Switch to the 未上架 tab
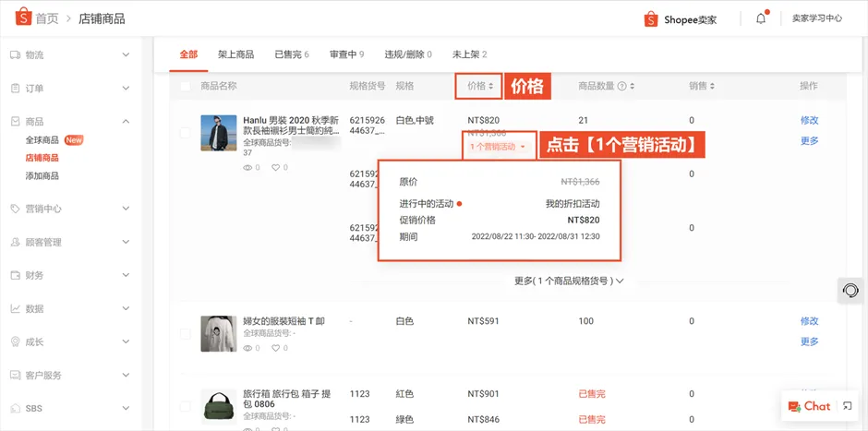The height and width of the screenshot is (431, 868). pos(469,54)
